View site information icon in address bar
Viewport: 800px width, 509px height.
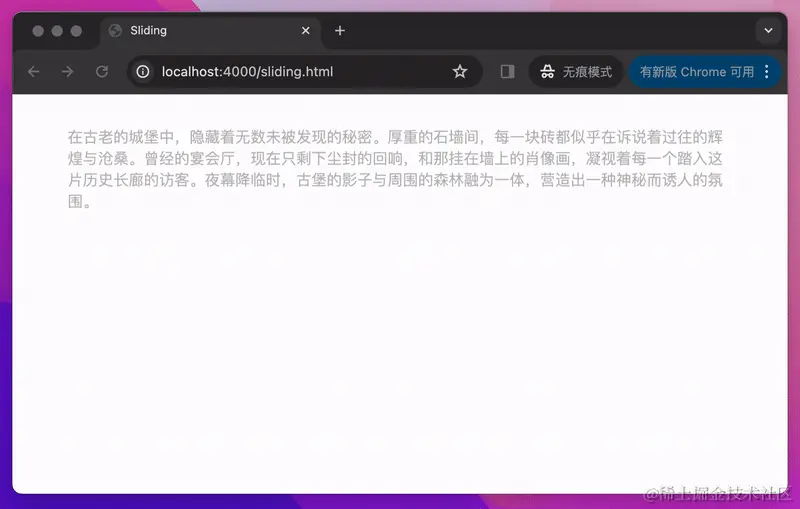(143, 71)
